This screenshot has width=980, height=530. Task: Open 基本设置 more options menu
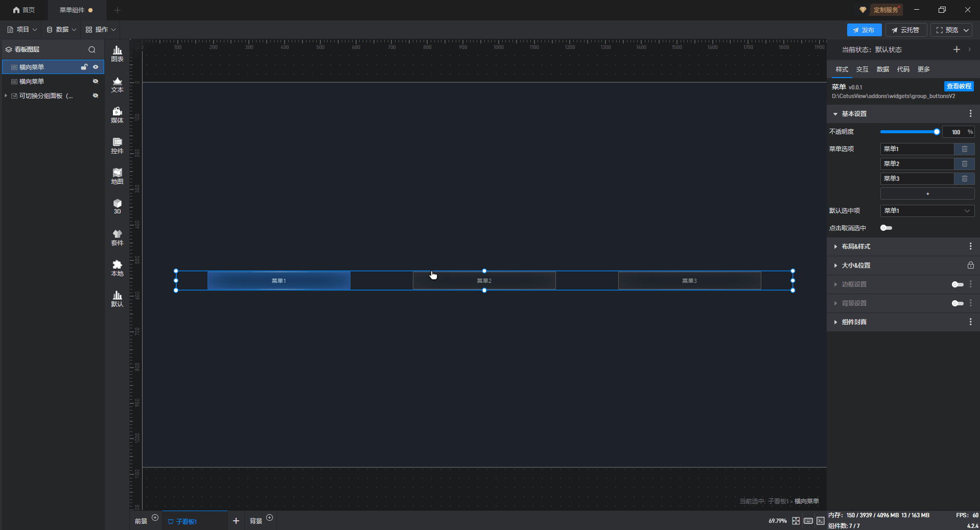click(970, 114)
